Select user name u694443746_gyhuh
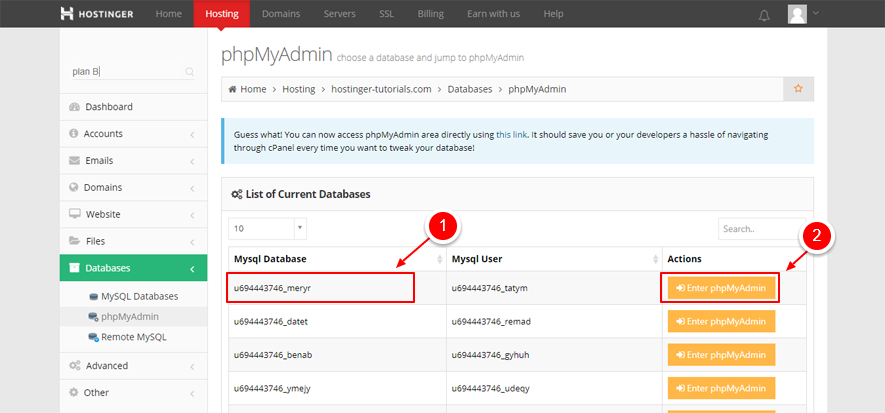The height and width of the screenshot is (413, 885). pyautogui.click(x=490, y=355)
